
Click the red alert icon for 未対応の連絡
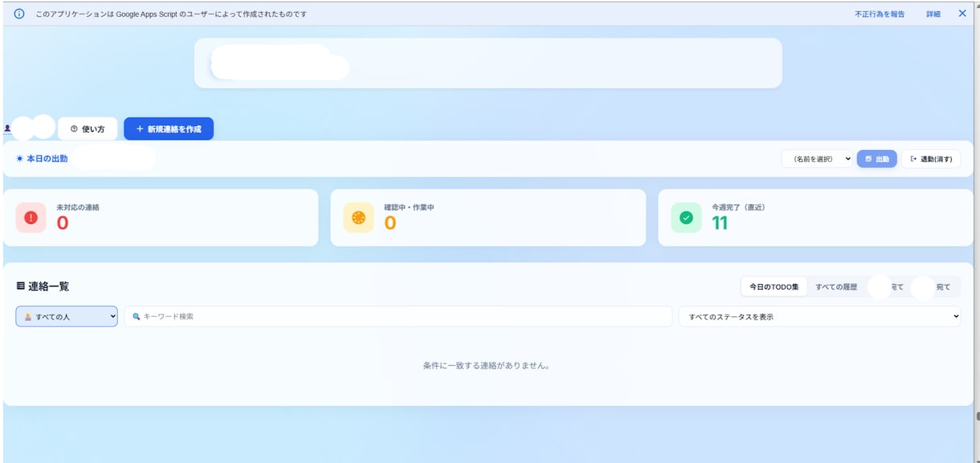[x=31, y=217]
